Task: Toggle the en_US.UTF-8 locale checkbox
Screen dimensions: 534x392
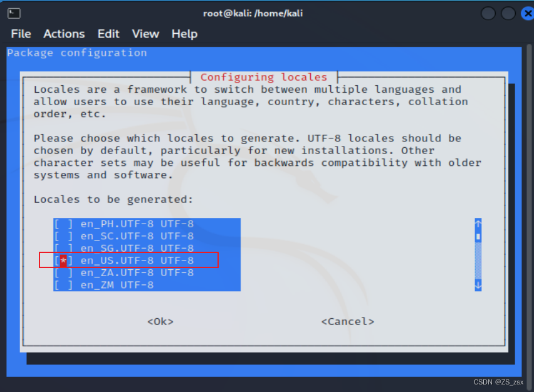Action: pyautogui.click(x=63, y=260)
